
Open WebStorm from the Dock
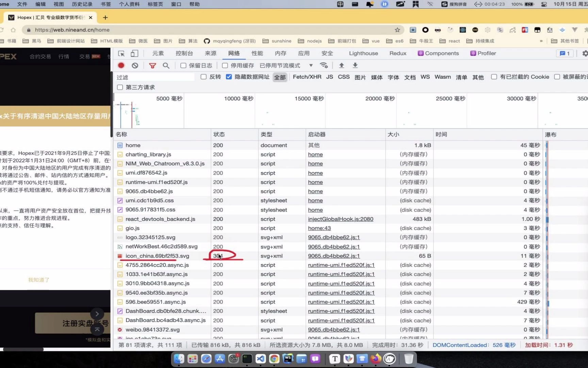288,358
